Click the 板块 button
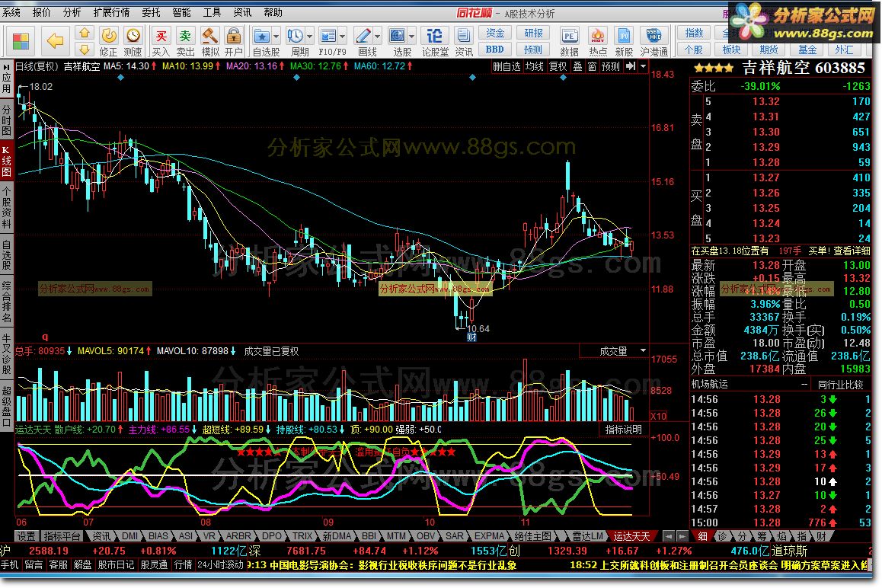Screen dimensions: 882x588 point(731,50)
